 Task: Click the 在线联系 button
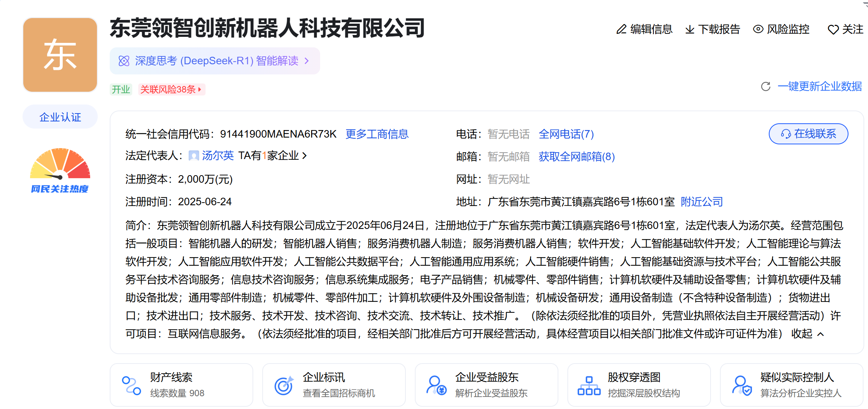(x=808, y=134)
